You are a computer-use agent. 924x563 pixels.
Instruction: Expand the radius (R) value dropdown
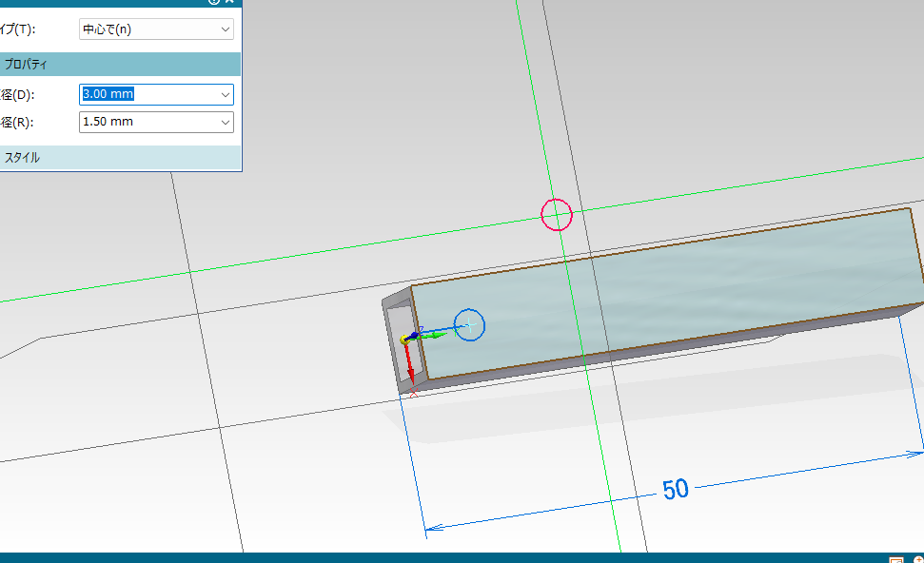225,122
